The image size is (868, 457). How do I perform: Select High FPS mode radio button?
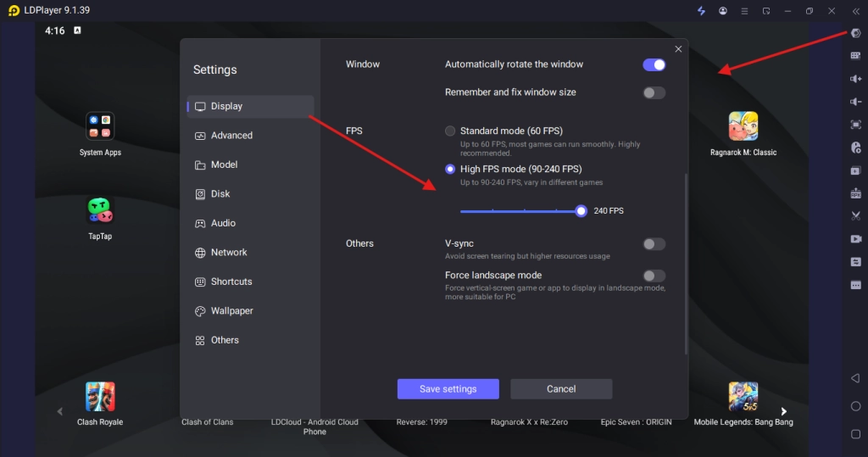(x=450, y=169)
